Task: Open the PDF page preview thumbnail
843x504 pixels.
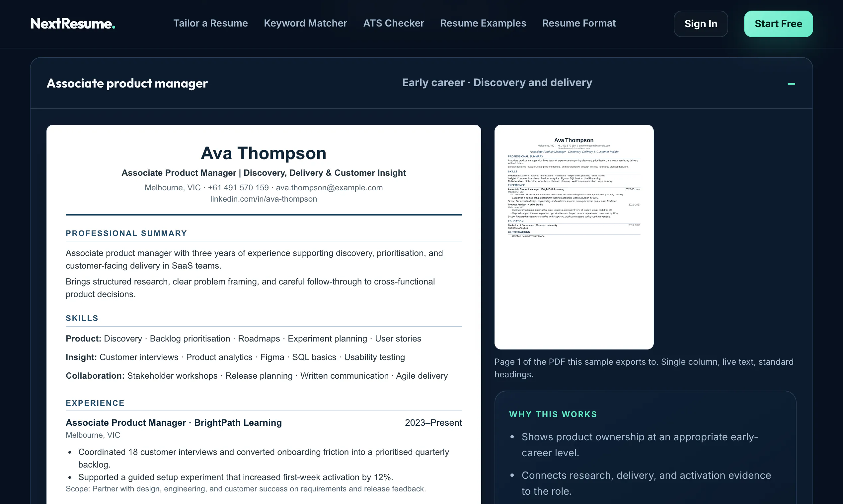Action: [574, 237]
